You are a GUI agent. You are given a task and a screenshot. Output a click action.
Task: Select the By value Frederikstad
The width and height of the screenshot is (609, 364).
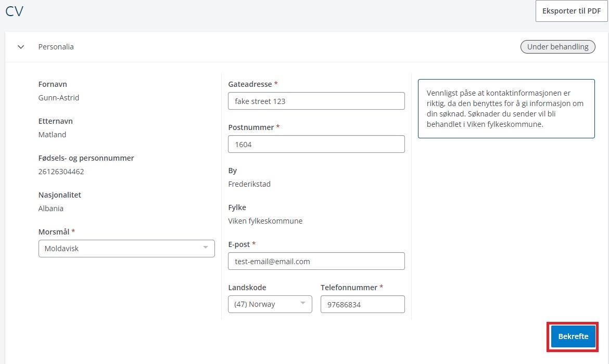[x=249, y=184]
